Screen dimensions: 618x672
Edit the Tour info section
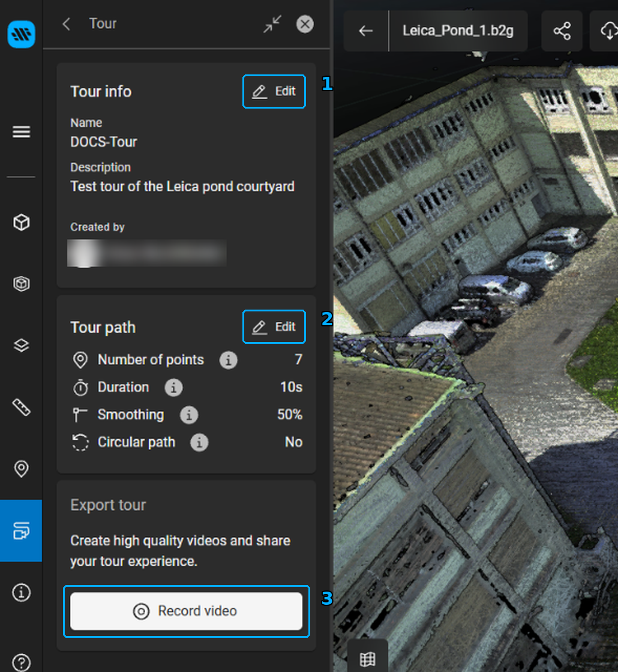pyautogui.click(x=274, y=91)
